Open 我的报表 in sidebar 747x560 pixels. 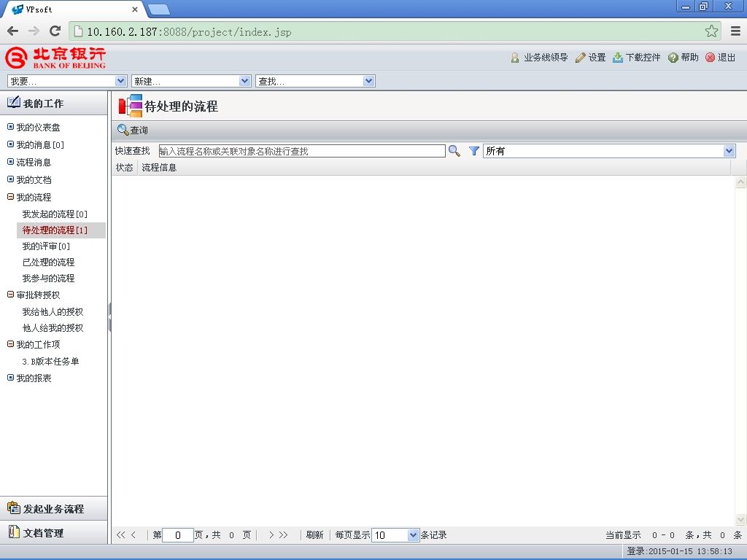tap(34, 378)
